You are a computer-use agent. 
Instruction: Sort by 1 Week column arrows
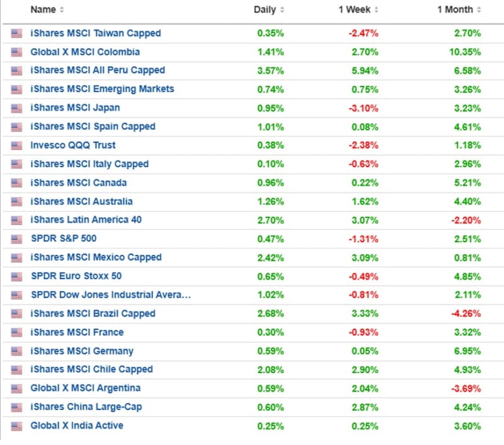[376, 10]
